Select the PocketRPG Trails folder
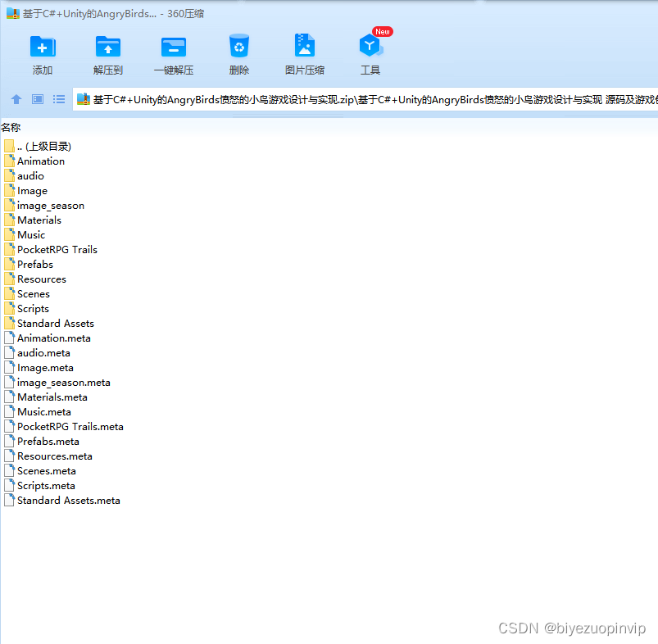Screen dimensions: 658x644 [x=51, y=250]
